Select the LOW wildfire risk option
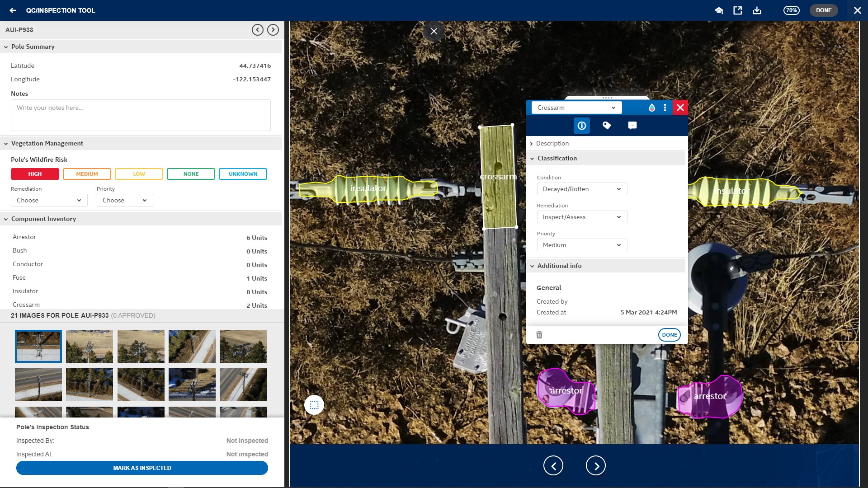 [x=139, y=174]
